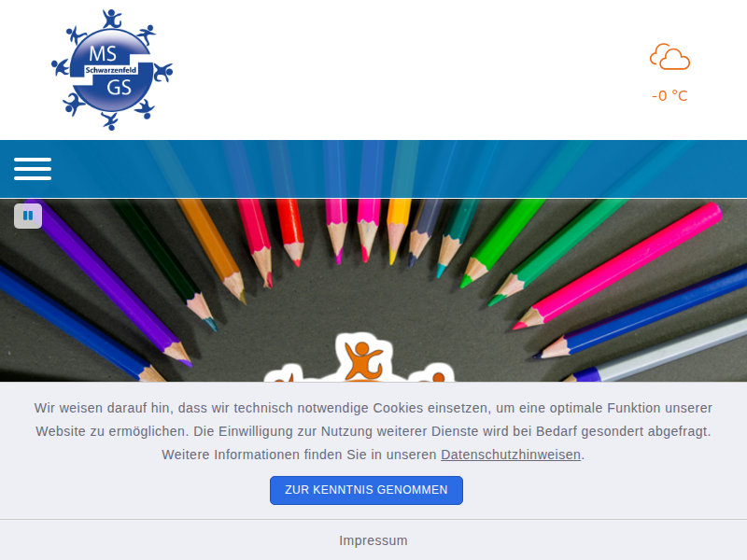Click the 'Schwarzenfeld' label inside the logo
Image resolution: width=747 pixels, height=560 pixels.
coord(111,70)
